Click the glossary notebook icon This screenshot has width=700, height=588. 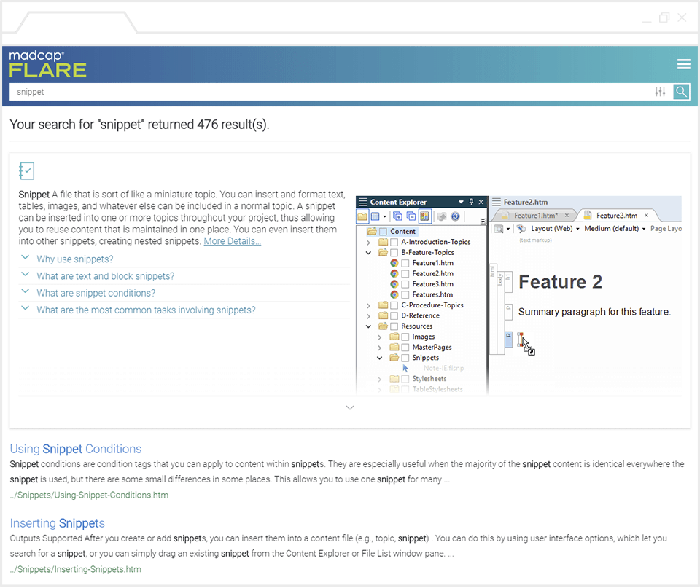click(26, 171)
